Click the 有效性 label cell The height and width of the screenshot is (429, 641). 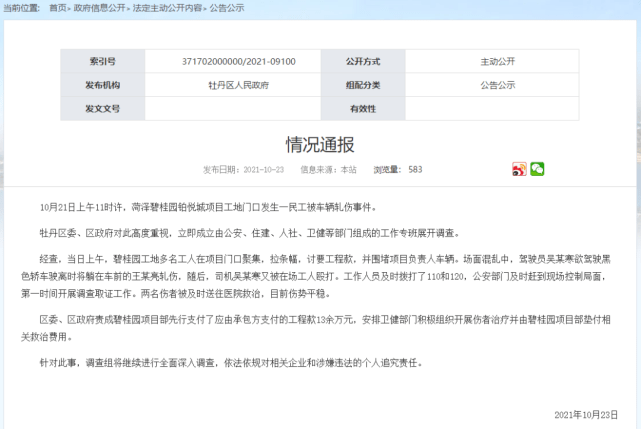tap(363, 108)
